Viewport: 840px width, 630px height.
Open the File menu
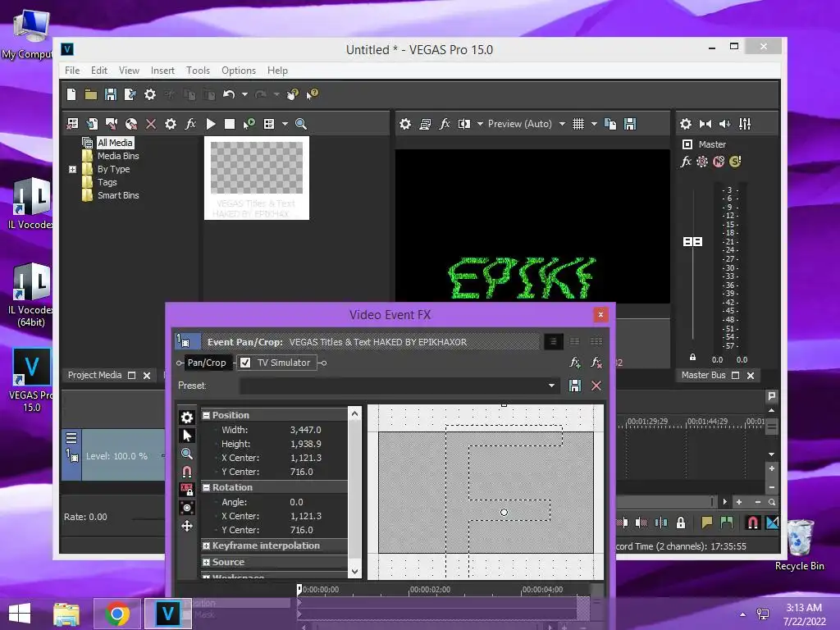coord(72,71)
